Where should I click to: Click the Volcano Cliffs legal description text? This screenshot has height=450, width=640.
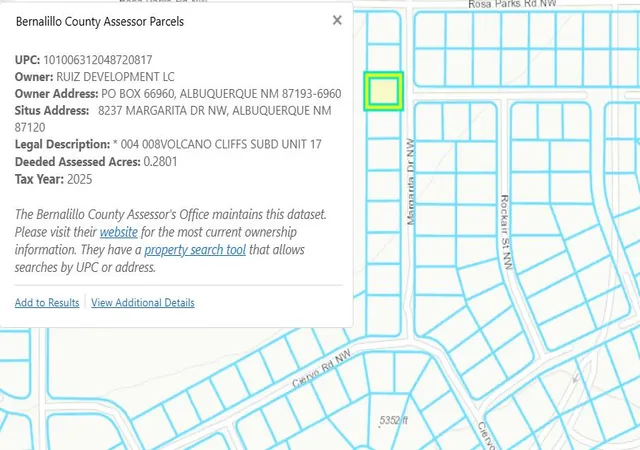click(x=217, y=144)
